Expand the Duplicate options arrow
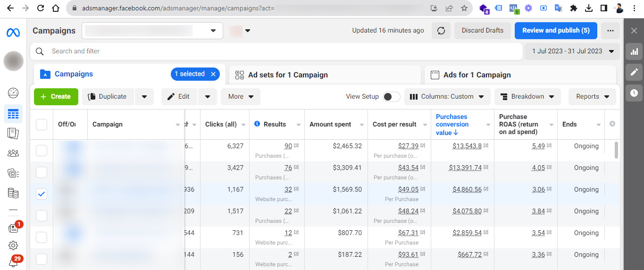This screenshot has height=270, width=644. point(144,97)
